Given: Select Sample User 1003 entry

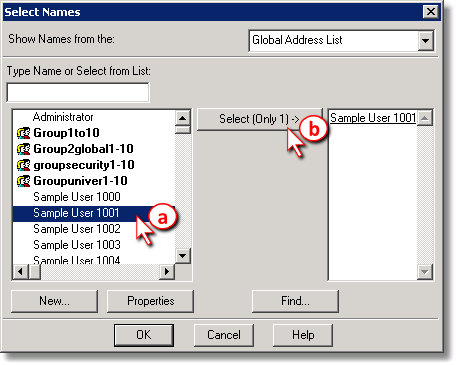Looking at the screenshot, I should coord(77,245).
